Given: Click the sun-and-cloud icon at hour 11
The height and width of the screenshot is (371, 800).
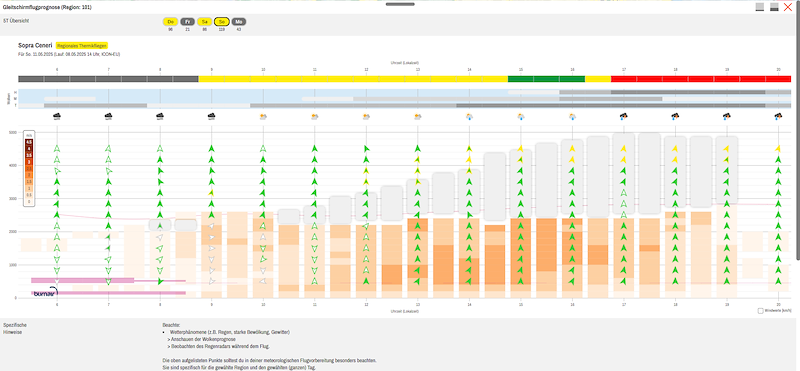Looking at the screenshot, I should 315,116.
